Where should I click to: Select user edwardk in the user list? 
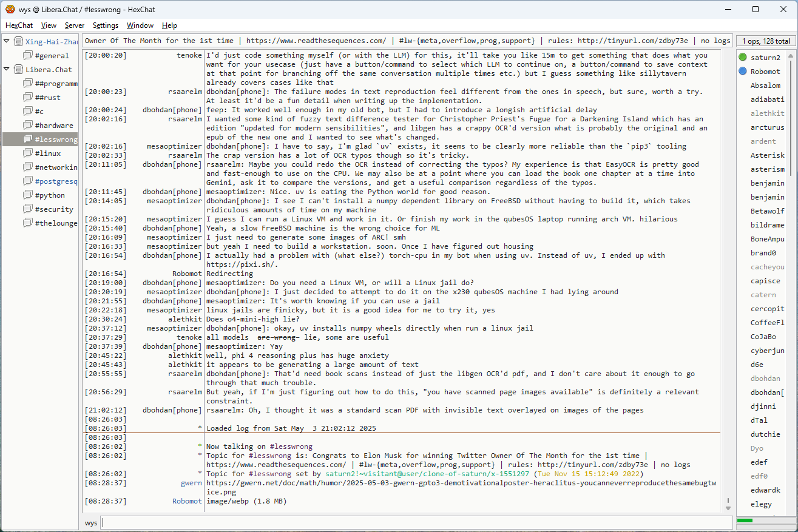point(765,490)
